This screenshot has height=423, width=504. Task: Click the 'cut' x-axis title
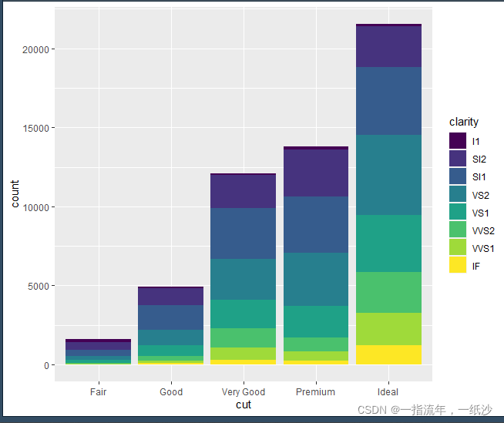pyautogui.click(x=244, y=405)
